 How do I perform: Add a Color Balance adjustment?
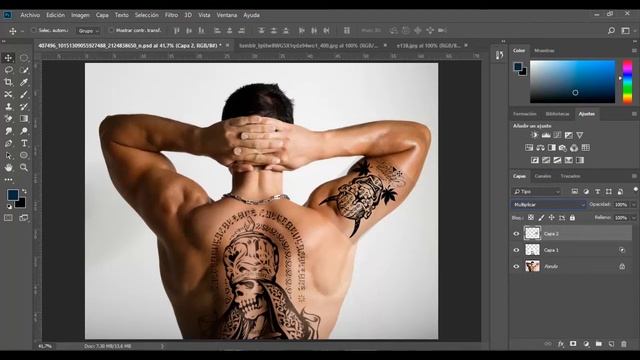(x=540, y=148)
